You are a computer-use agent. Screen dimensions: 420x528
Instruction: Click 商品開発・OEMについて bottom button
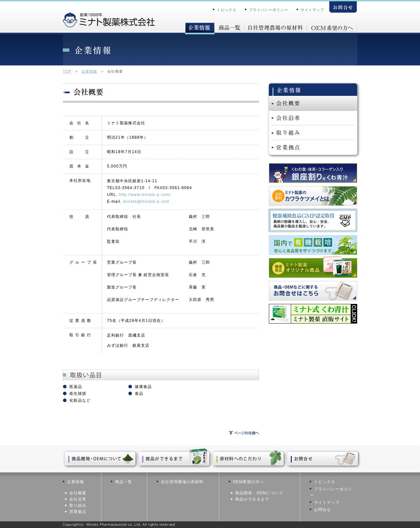(100, 459)
